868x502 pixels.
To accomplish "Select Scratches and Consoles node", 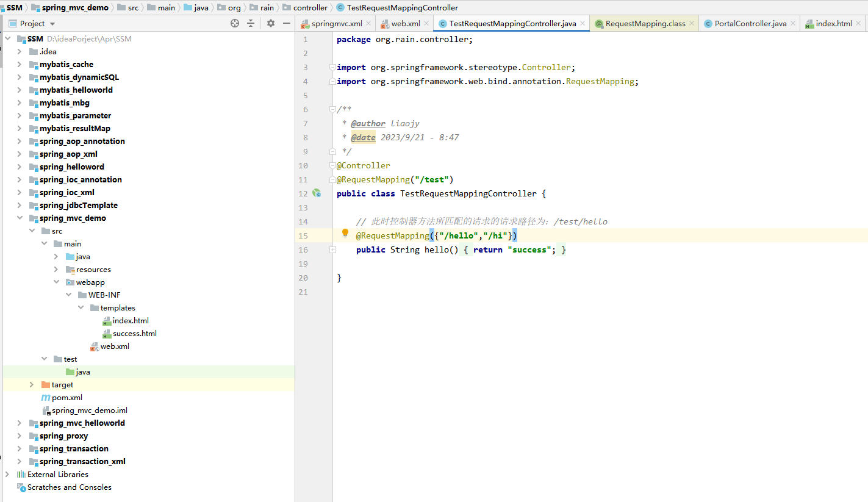I will coord(70,487).
